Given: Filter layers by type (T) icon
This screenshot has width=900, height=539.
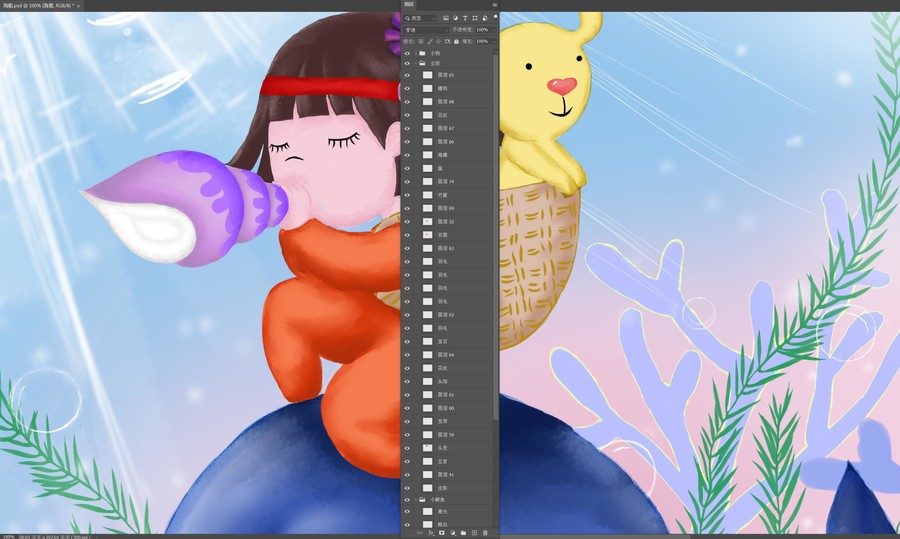Looking at the screenshot, I should click(x=465, y=18).
